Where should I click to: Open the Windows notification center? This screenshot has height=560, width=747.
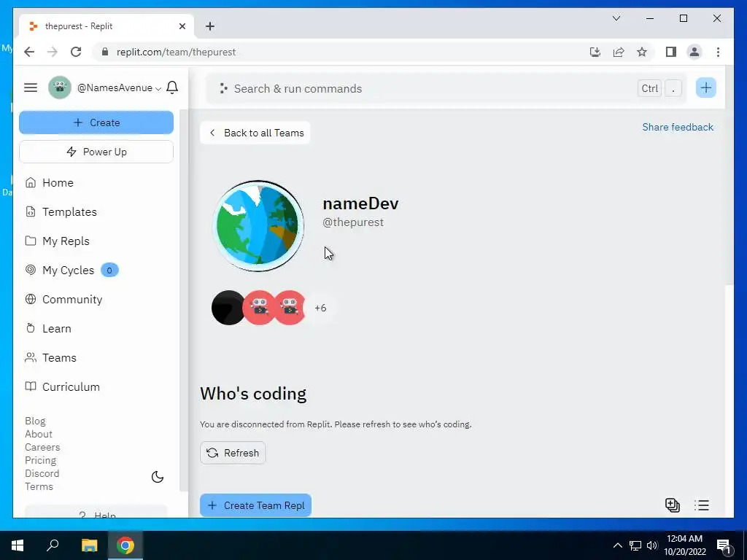pos(724,545)
